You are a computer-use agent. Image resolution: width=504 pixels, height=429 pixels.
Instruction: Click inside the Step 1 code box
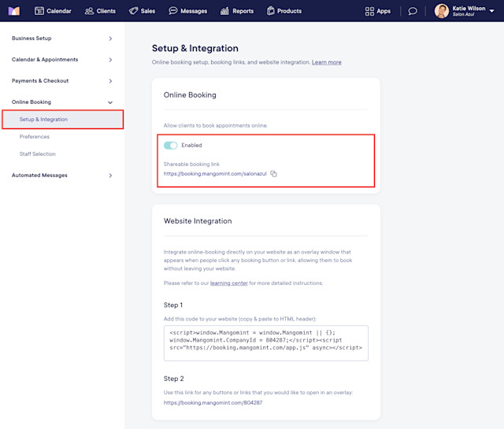point(266,343)
